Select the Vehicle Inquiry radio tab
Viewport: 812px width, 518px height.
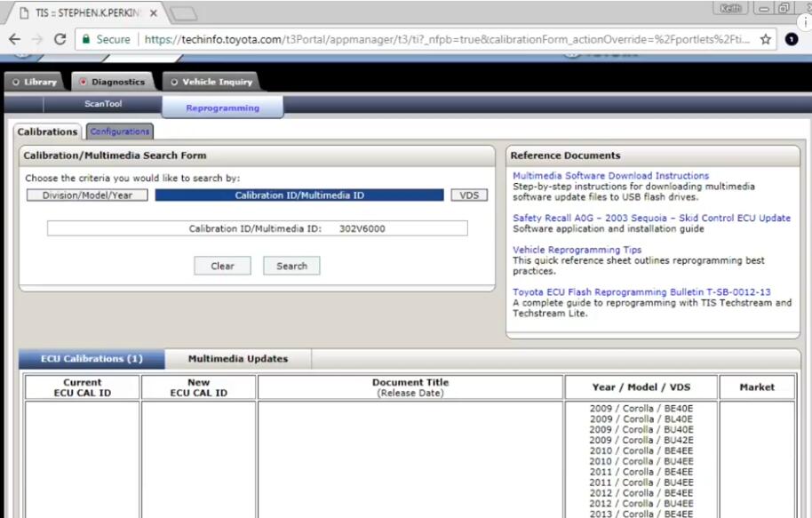(x=211, y=82)
